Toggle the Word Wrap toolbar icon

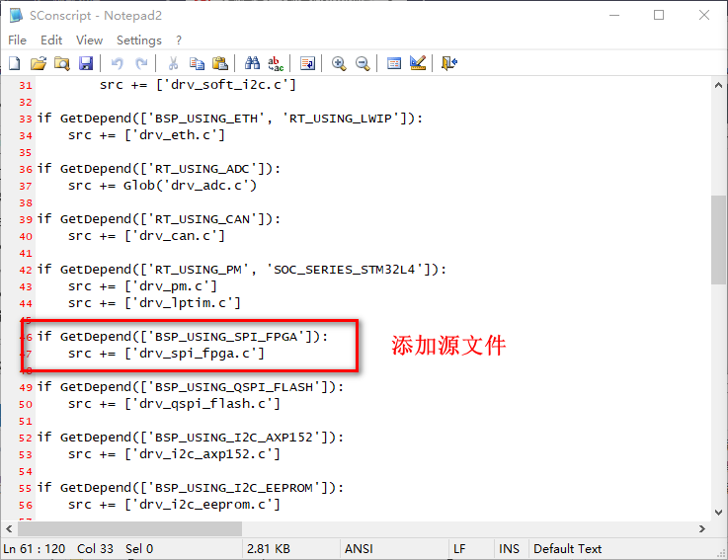click(307, 63)
